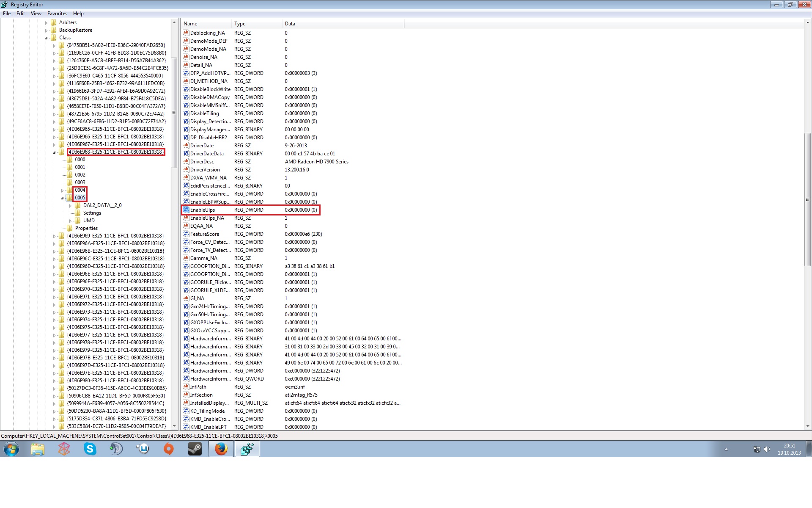Click the Deblocking_NA string value icon
Viewport: 812px width, 508px height.
coord(186,33)
